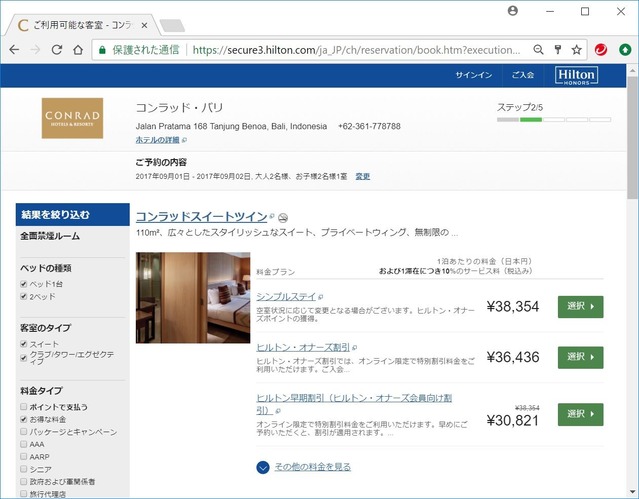The image size is (639, 499).
Task: Check パッケージとキャンペーン filter
Action: 24,432
